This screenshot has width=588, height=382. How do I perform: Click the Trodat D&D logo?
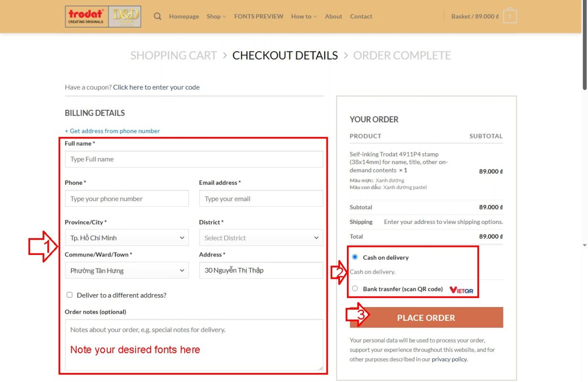tap(103, 16)
